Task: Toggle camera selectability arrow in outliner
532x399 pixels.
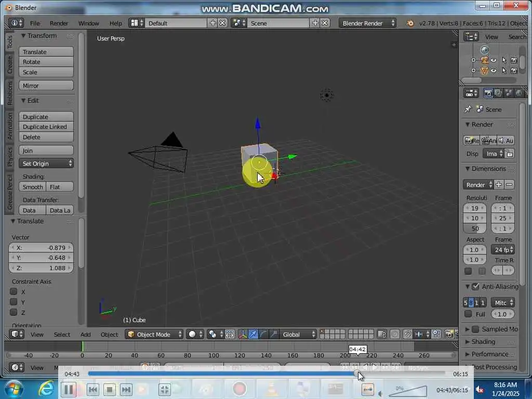Action: 504,60
